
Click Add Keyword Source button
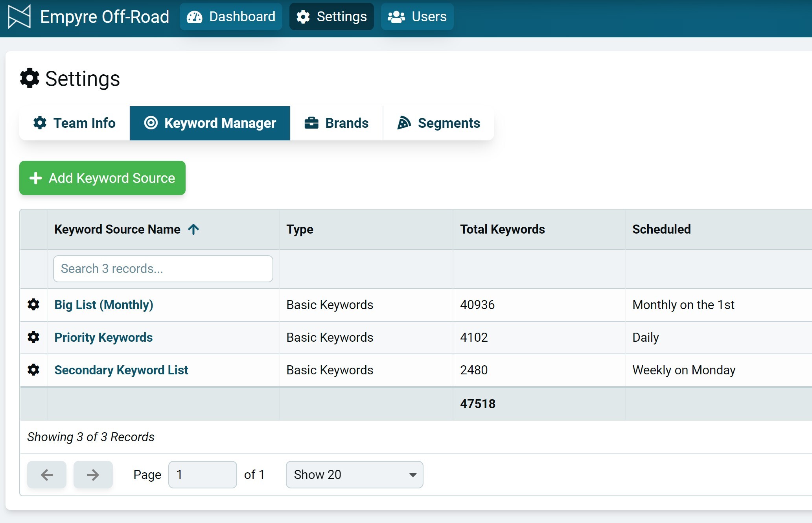pos(102,178)
